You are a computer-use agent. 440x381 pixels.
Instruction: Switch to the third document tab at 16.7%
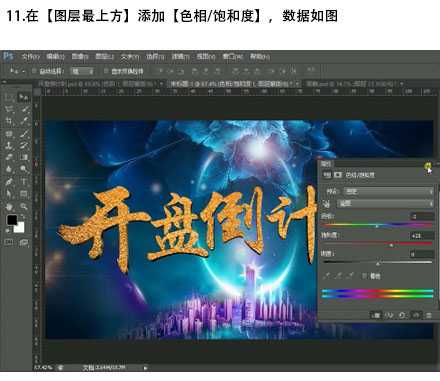click(x=354, y=84)
